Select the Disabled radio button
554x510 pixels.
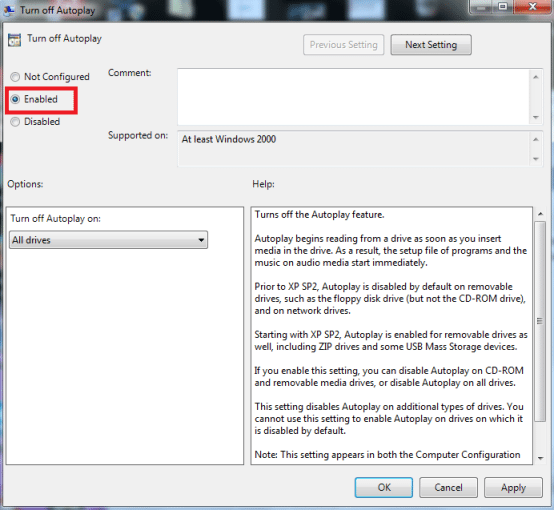point(15,122)
